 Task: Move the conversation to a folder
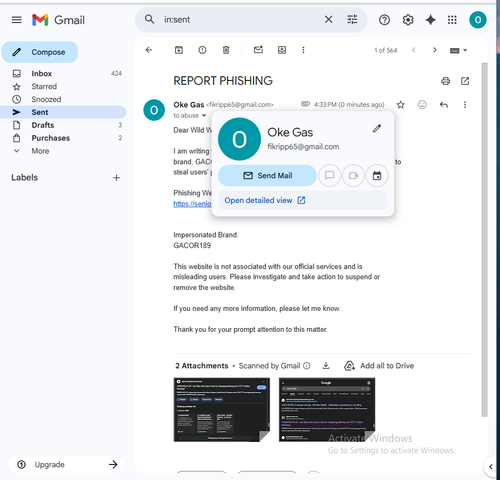[x=282, y=50]
